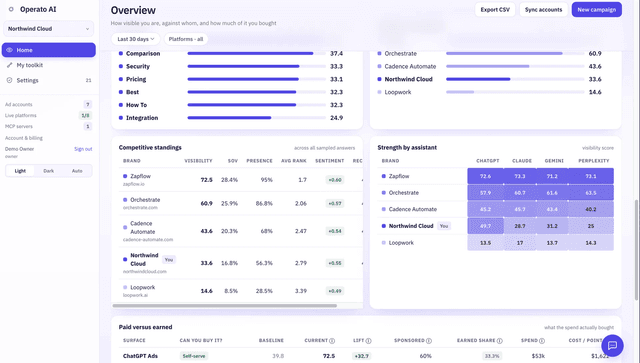Click the Zapflow ChatGPT cell 72.6
This screenshot has height=363, width=640.
pos(485,176)
